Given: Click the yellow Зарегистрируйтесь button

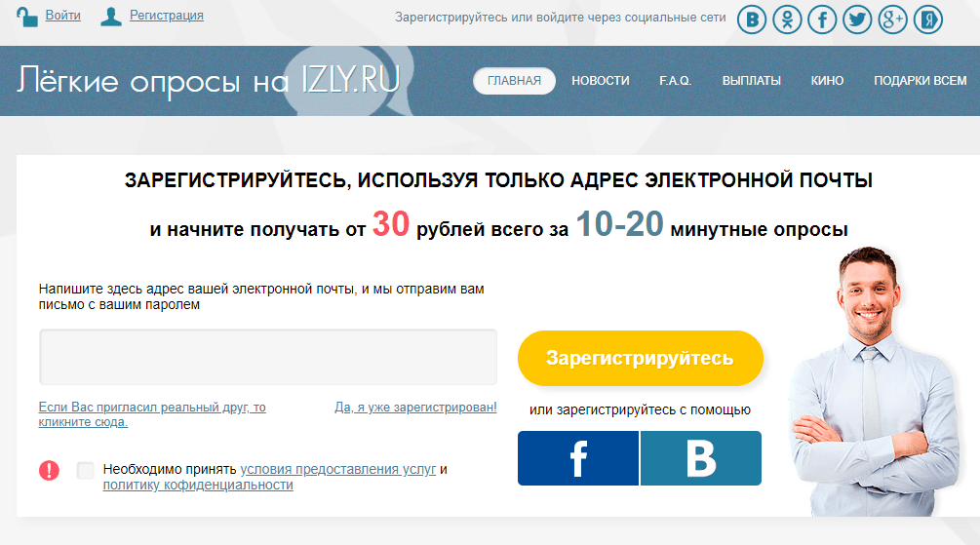Looking at the screenshot, I should 640,358.
